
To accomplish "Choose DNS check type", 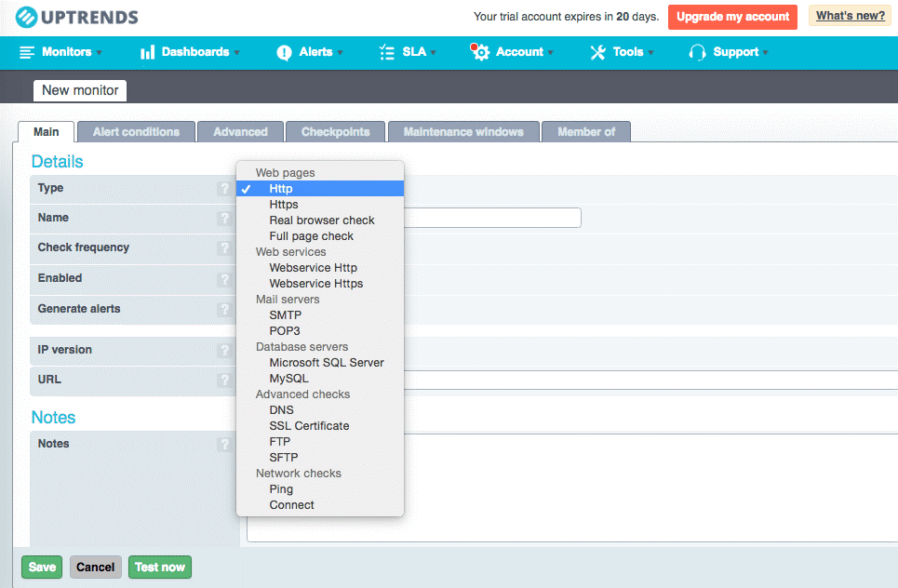I will point(320,410).
